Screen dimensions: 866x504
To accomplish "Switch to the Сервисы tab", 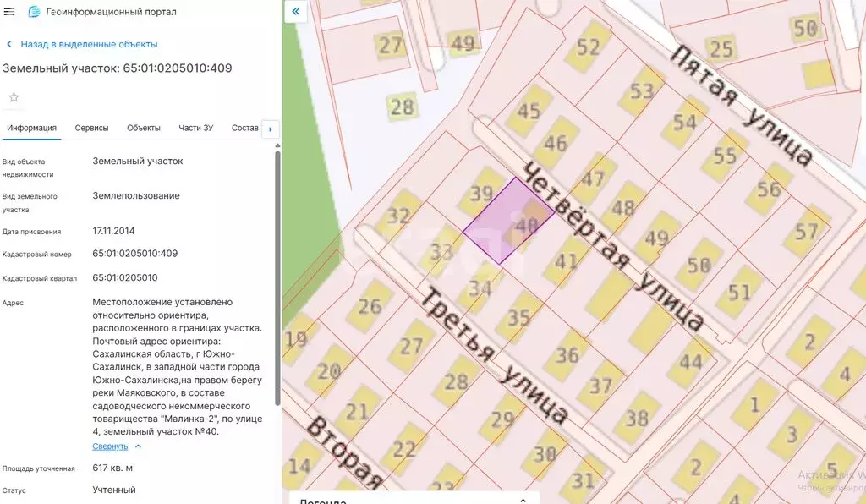I will (x=90, y=128).
